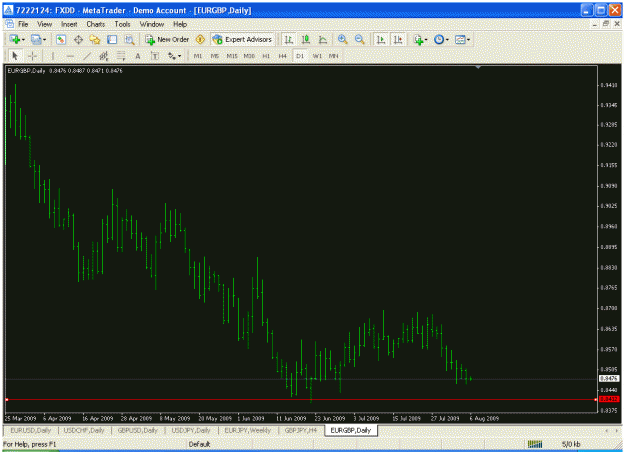
Task: Switch to the H1 timeframe
Action: 266,56
